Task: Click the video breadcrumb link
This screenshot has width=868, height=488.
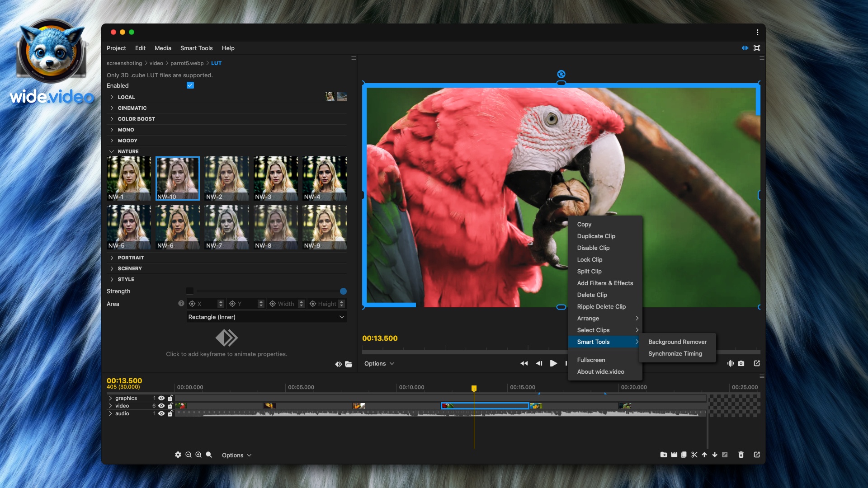Action: [156, 63]
